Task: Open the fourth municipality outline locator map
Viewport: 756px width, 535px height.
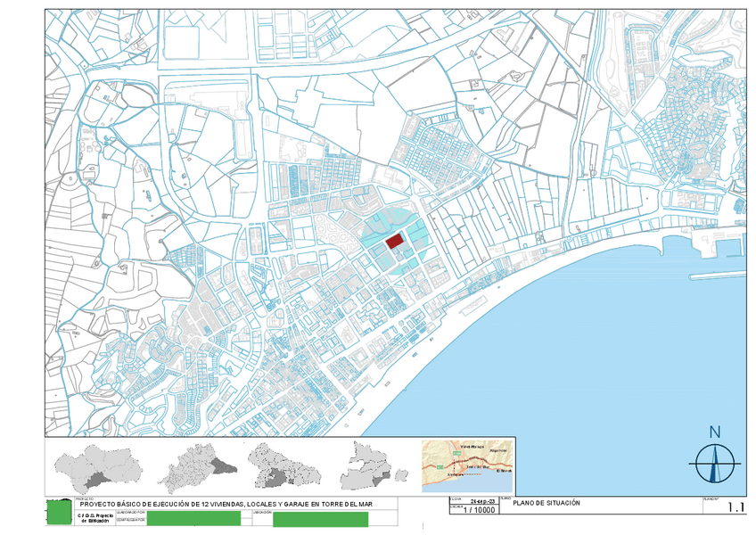Action: pyautogui.click(x=371, y=465)
